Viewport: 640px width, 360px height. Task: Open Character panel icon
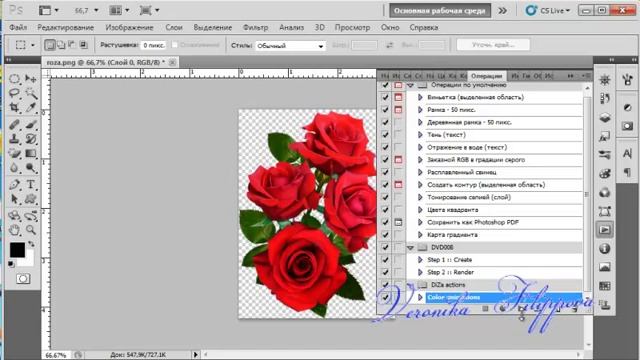627,153
